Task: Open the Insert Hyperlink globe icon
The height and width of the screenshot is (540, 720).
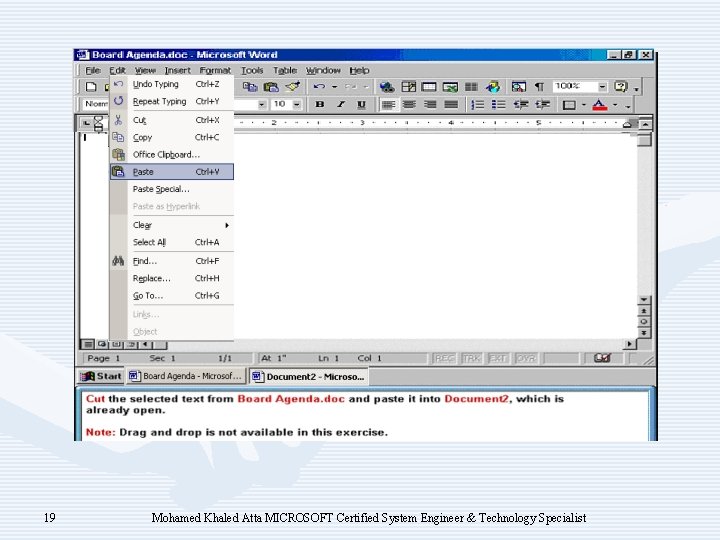Action: [387, 87]
